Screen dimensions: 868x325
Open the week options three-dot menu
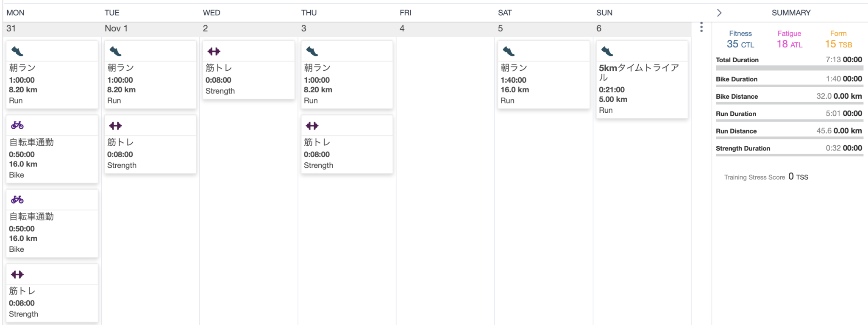point(701,27)
